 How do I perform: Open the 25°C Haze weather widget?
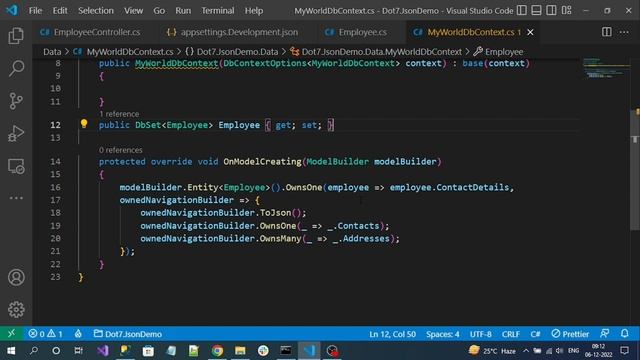point(492,351)
